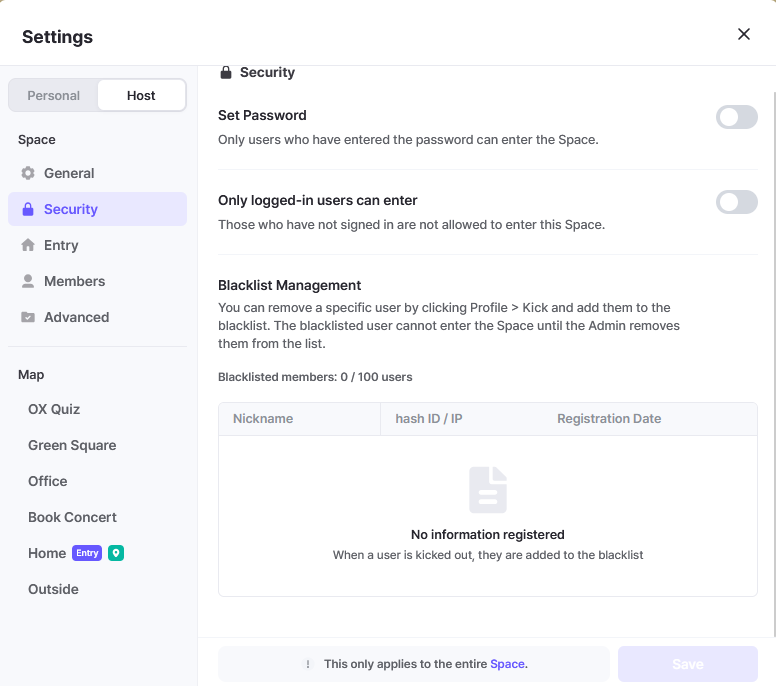776x686 pixels.
Task: Click the green location pin badge beside Home
Action: 116,553
